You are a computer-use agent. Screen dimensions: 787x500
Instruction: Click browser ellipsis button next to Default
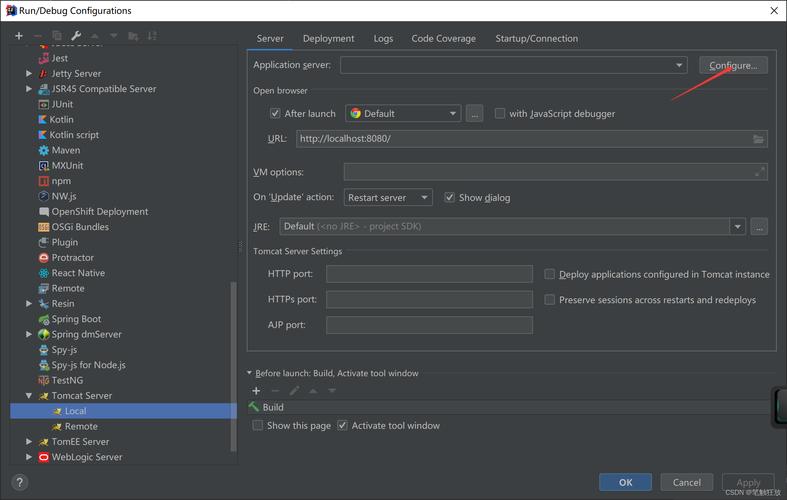tap(474, 113)
